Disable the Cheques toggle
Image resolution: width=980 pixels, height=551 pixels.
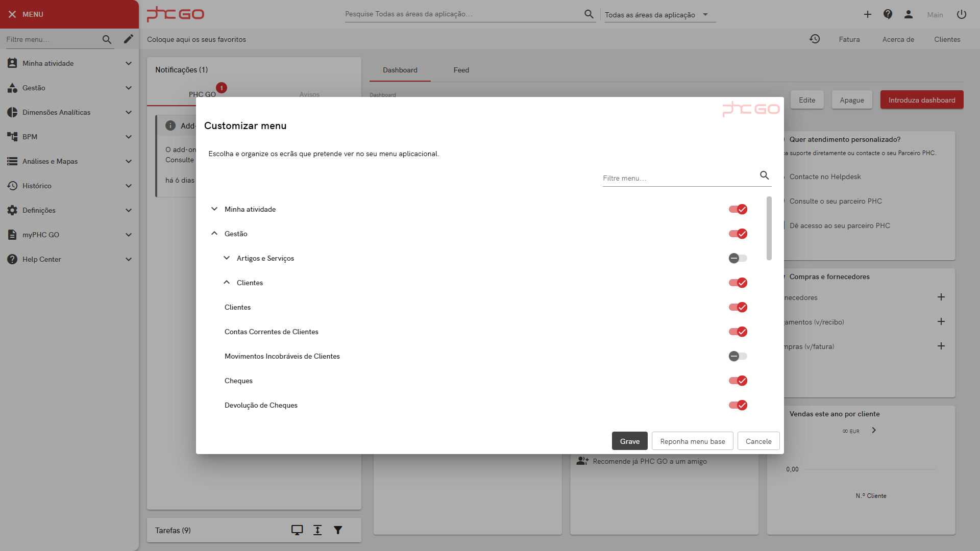point(738,381)
